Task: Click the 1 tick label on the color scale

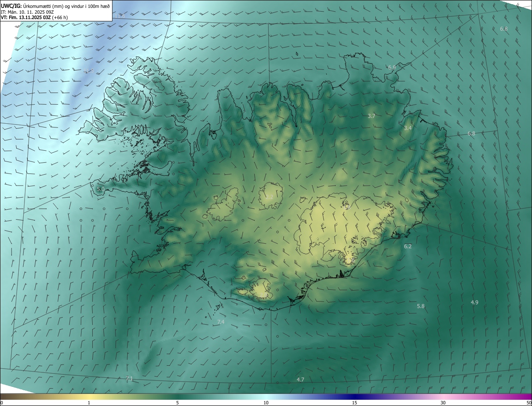Action: pos(89,403)
